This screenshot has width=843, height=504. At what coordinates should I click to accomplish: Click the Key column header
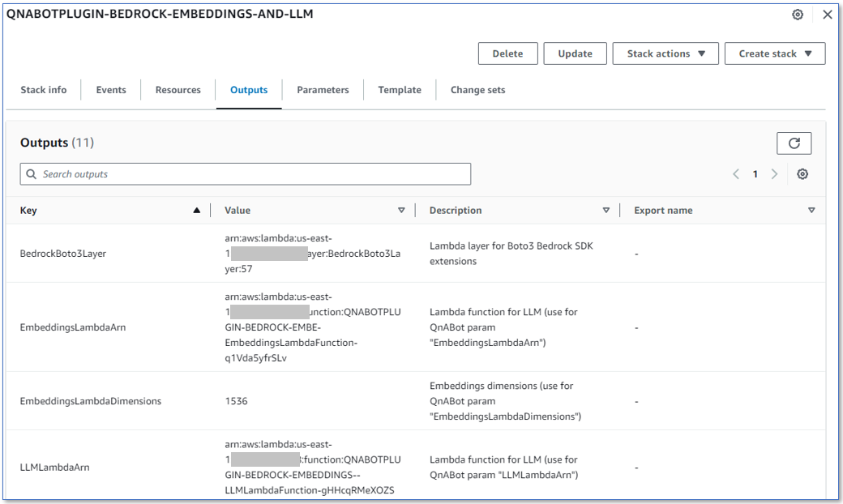(x=28, y=211)
